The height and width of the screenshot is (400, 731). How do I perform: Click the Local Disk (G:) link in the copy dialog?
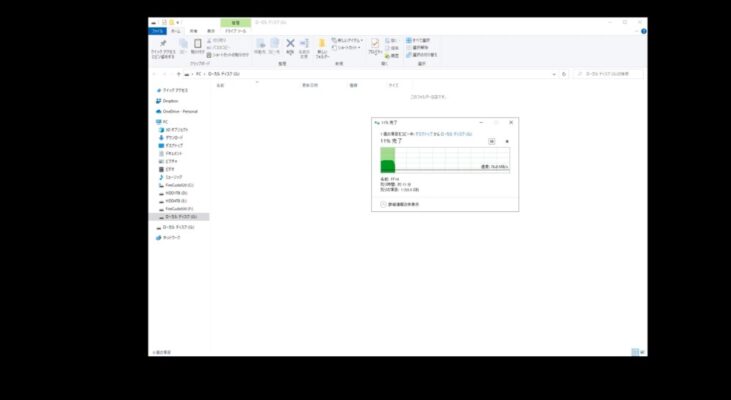pos(456,134)
